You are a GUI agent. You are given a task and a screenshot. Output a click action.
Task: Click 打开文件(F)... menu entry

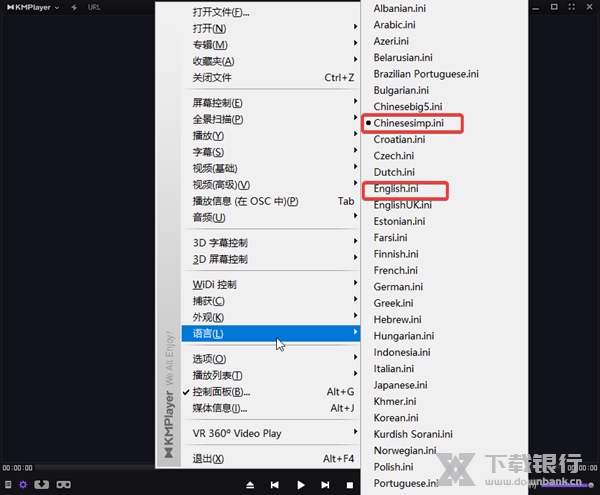click(x=221, y=13)
